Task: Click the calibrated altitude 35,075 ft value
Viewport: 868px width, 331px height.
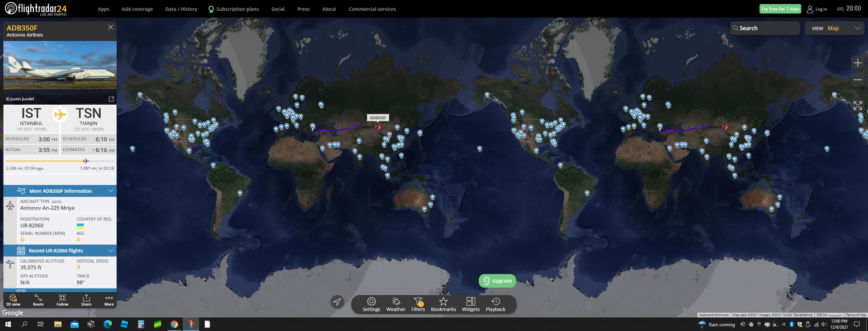Action: point(31,268)
